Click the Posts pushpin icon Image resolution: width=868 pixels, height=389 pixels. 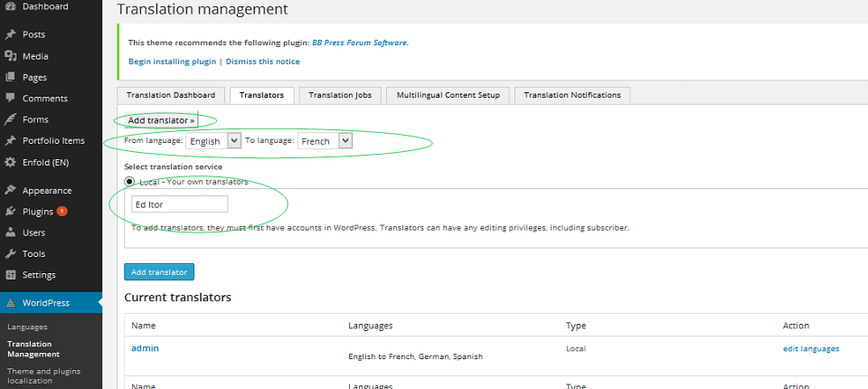tap(10, 34)
